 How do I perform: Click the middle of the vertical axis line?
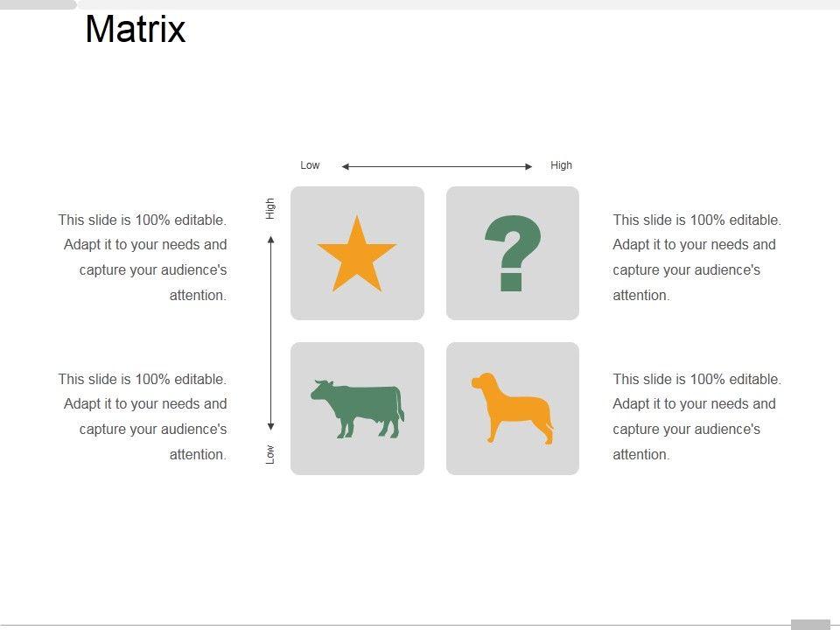tap(271, 333)
